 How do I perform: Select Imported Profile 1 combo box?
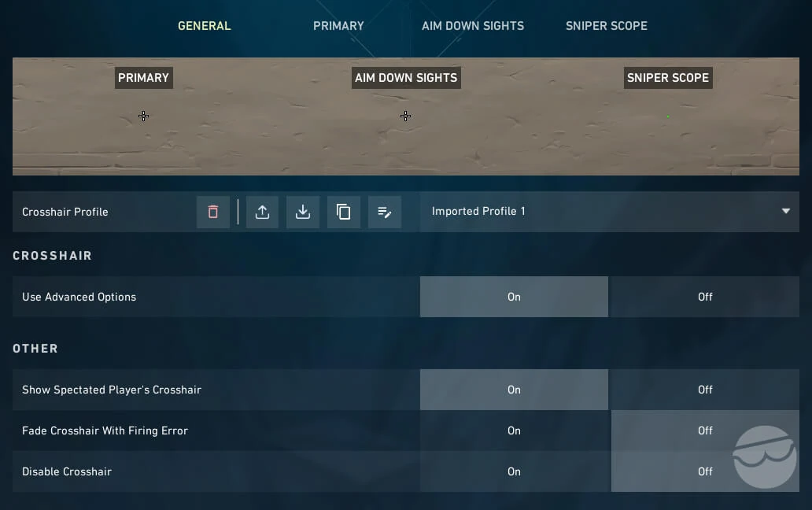click(610, 211)
